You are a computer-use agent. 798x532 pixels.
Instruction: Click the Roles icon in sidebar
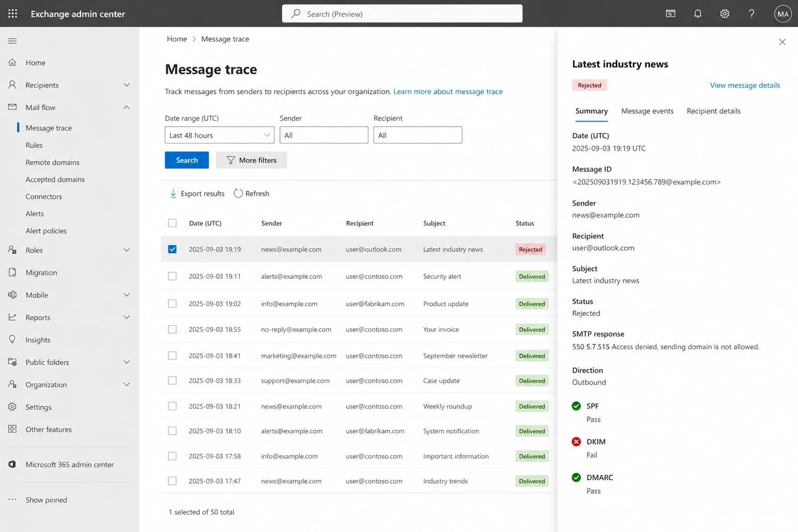(x=12, y=250)
